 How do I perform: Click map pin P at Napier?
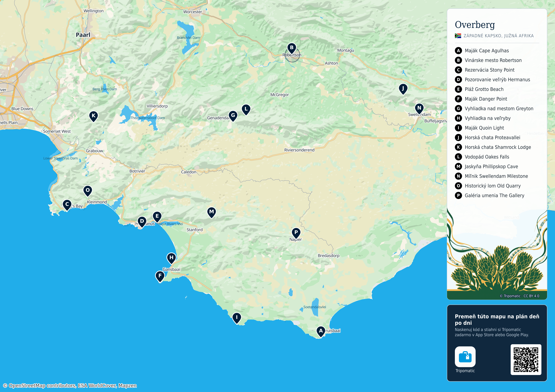[x=296, y=233]
